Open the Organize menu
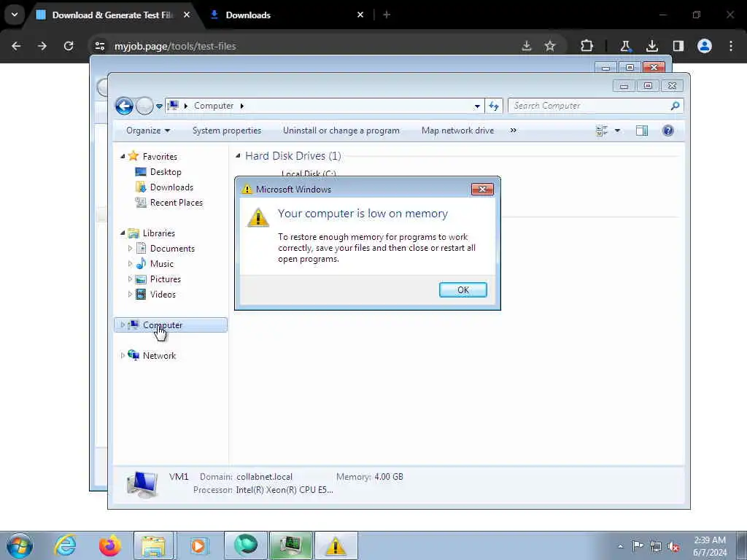 tap(147, 131)
